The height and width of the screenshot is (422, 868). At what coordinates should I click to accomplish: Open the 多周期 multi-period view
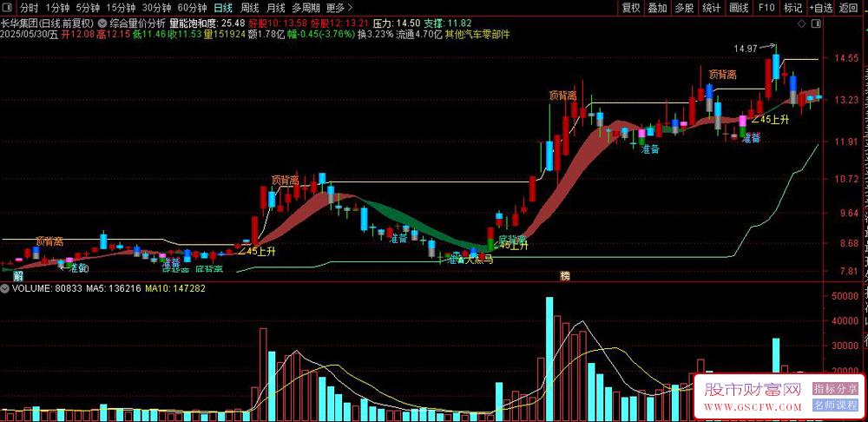tap(306, 9)
